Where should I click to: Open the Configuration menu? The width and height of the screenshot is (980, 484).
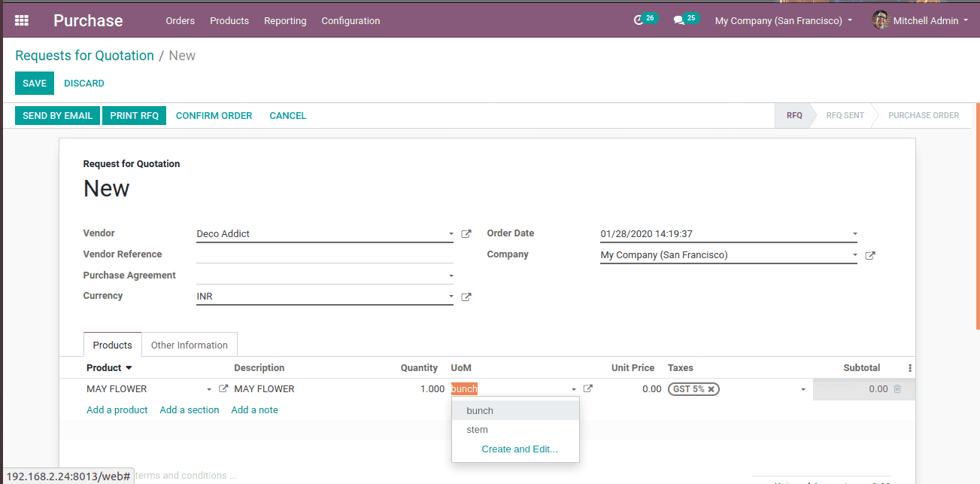350,20
